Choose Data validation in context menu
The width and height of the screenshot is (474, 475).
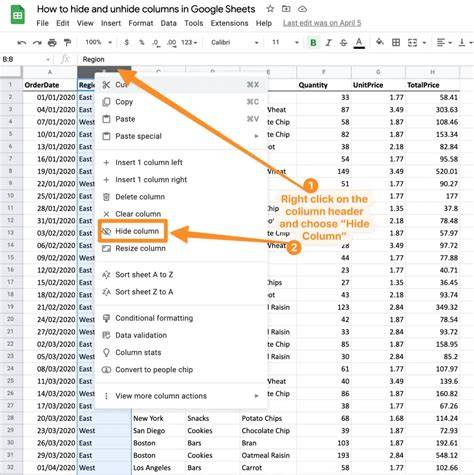pyautogui.click(x=181, y=335)
